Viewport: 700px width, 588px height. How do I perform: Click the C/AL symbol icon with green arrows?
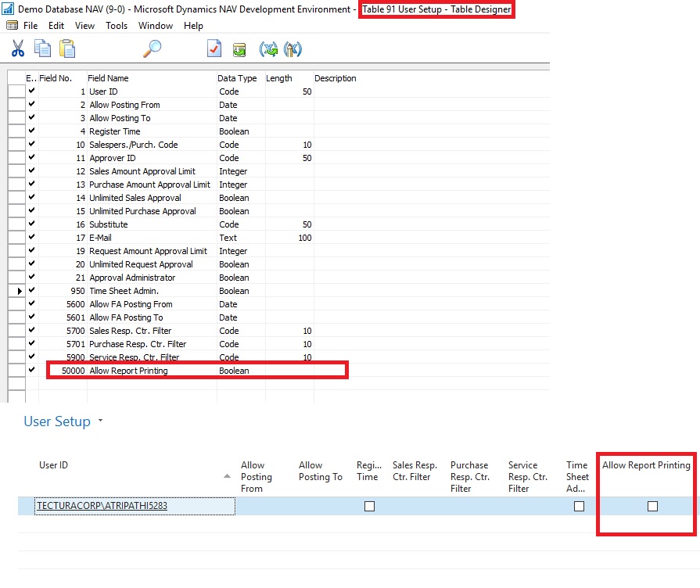[x=268, y=49]
